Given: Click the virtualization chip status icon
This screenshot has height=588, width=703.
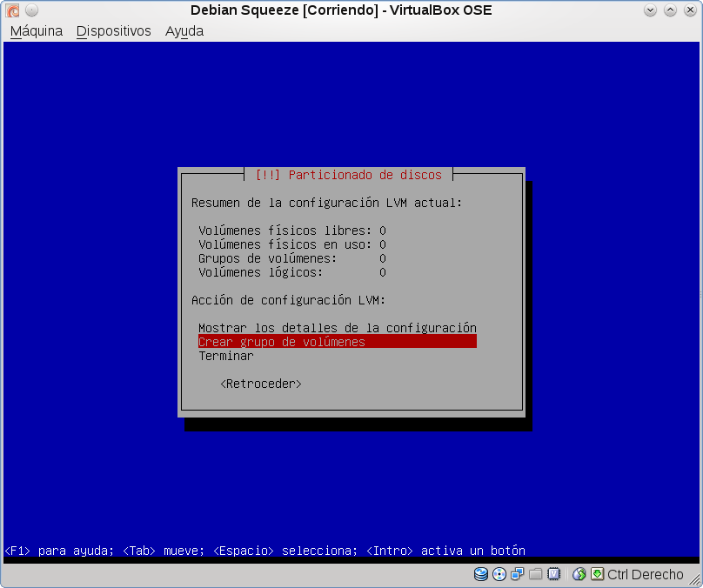Looking at the screenshot, I should (553, 574).
